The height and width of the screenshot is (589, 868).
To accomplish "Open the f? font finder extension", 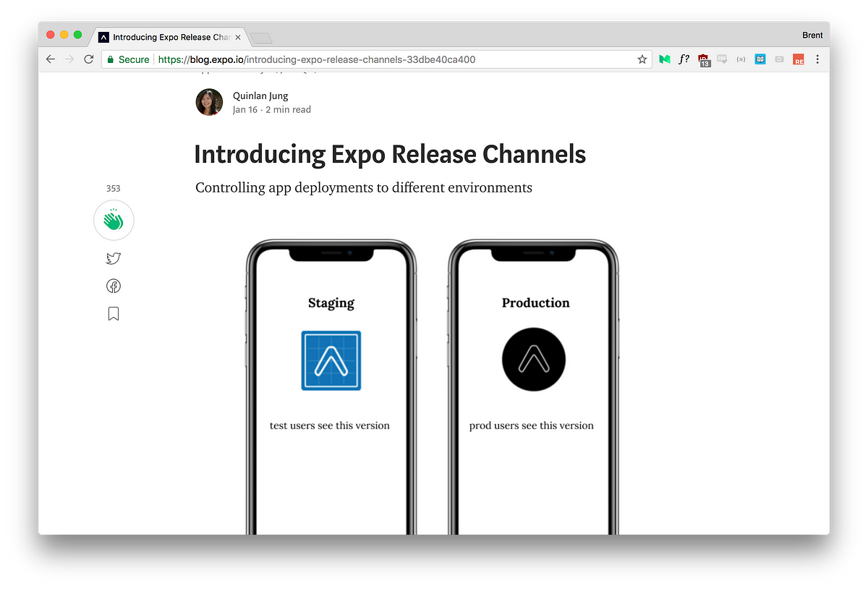I will [x=684, y=59].
